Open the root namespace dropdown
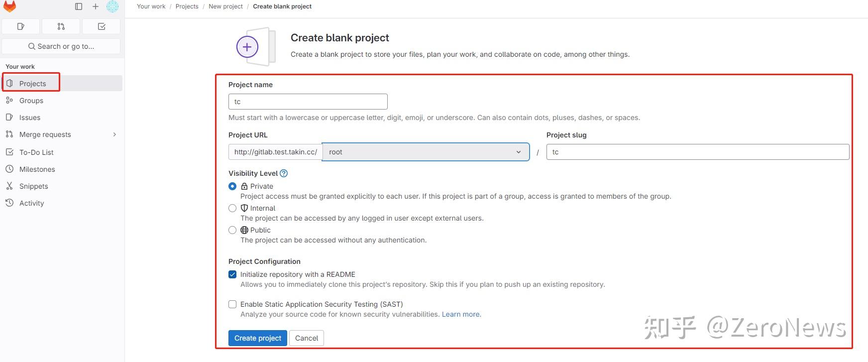868x362 pixels. [x=426, y=152]
